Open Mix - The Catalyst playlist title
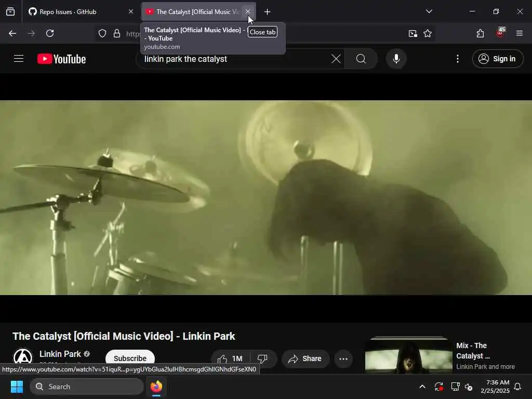 [473, 351]
